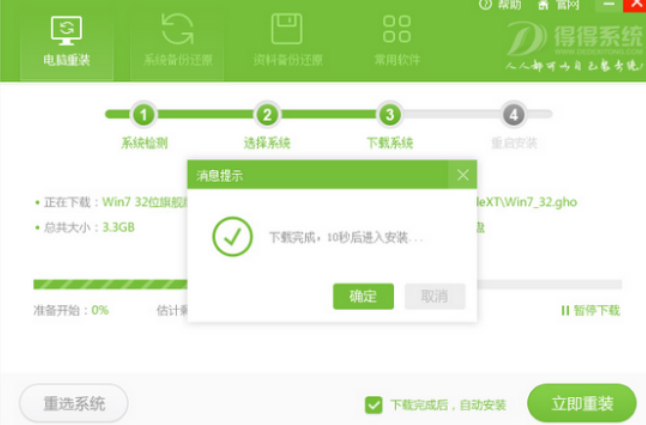Close the 消息提示 dialog with X

pyautogui.click(x=461, y=175)
